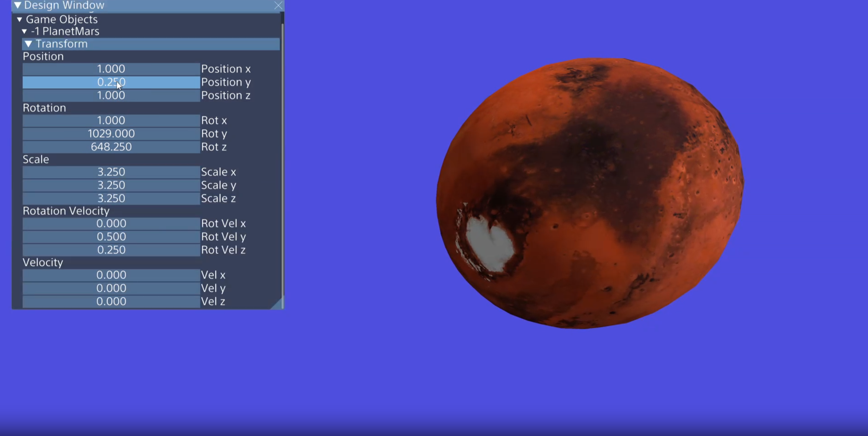Click the Rot x value field
The image size is (868, 436).
click(x=111, y=120)
